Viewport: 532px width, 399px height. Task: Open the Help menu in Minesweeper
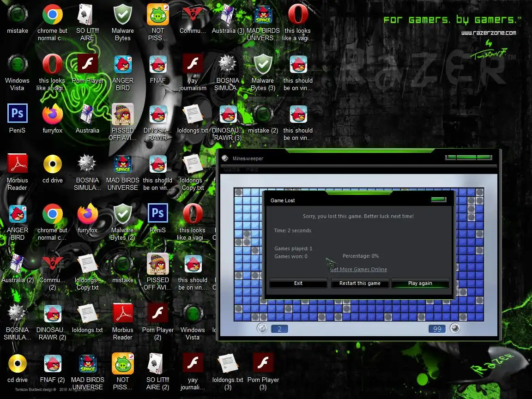(252, 169)
